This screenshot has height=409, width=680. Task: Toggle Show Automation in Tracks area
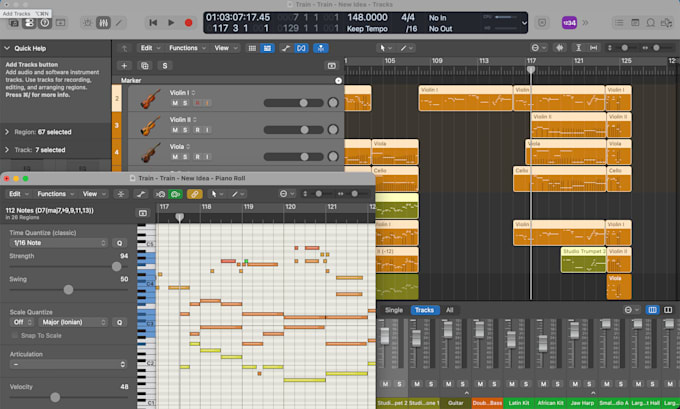point(285,48)
